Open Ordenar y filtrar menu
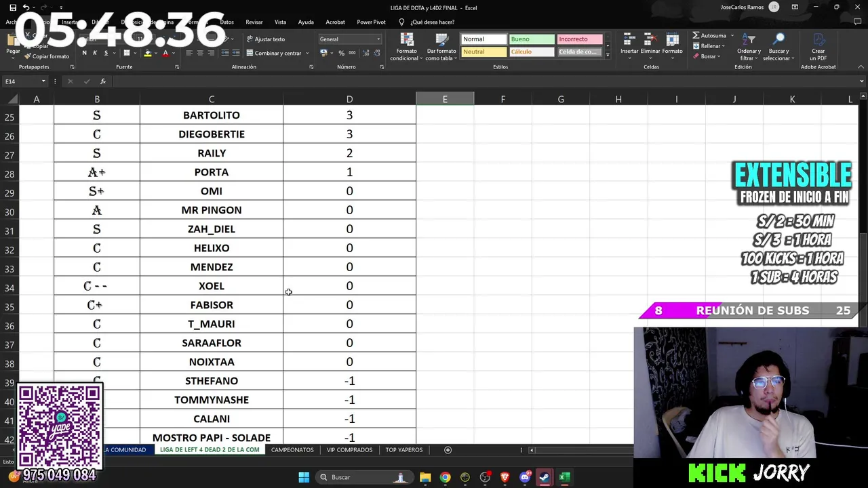The height and width of the screenshot is (488, 868). click(749, 46)
